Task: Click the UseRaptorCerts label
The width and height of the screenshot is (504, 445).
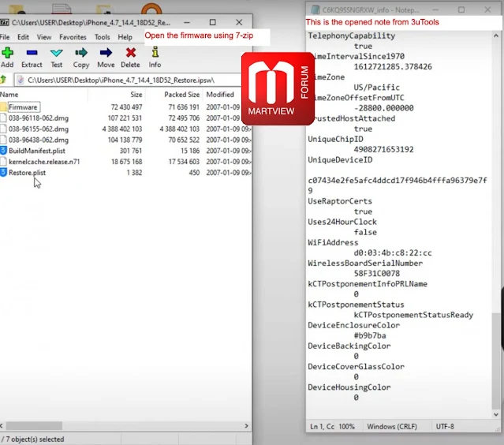Action: pyautogui.click(x=340, y=201)
